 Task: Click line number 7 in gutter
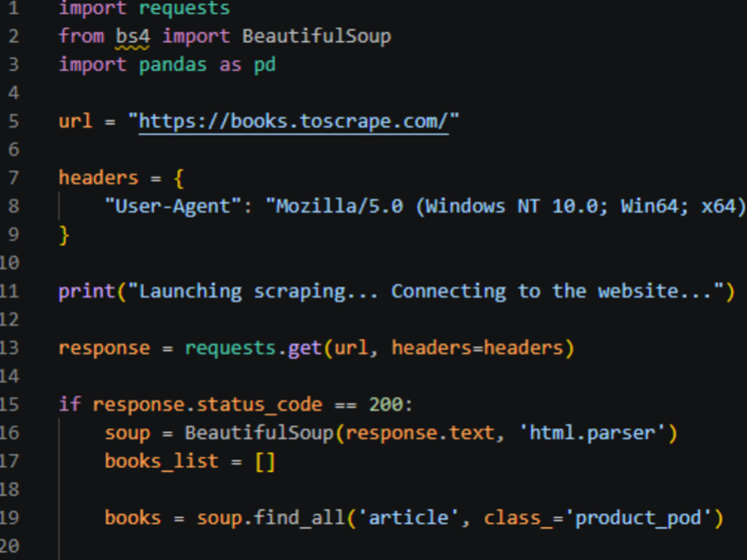(13, 178)
